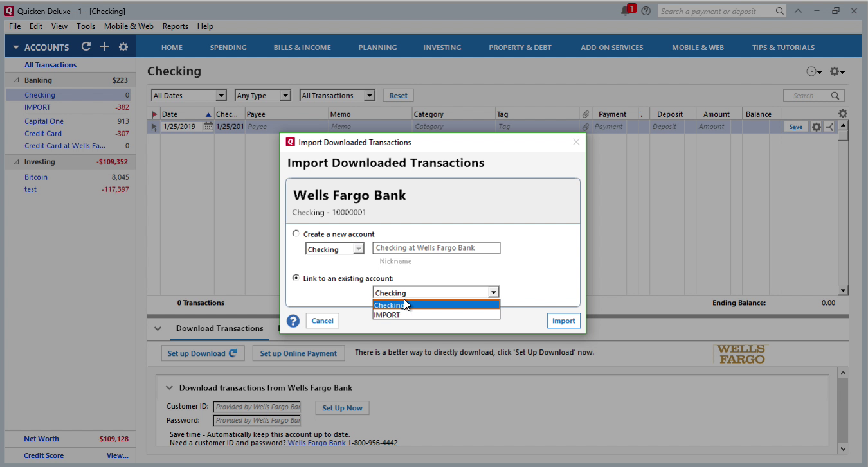
Task: Save the transaction with Save button
Action: click(x=796, y=127)
